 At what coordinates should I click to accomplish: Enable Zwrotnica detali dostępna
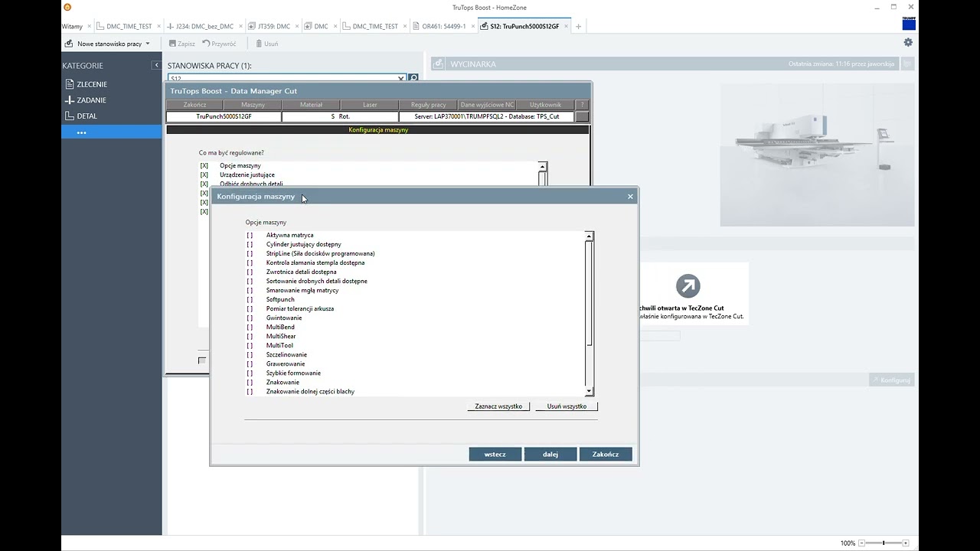click(x=250, y=272)
